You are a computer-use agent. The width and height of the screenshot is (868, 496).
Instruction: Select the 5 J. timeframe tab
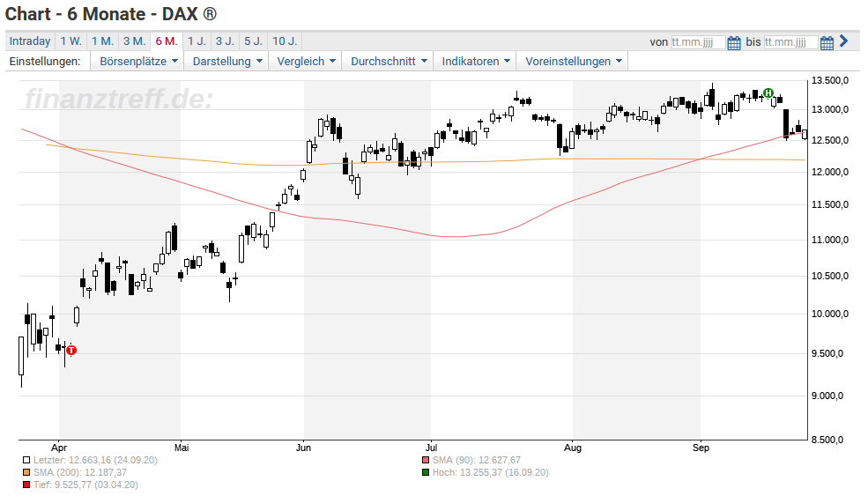click(x=254, y=41)
